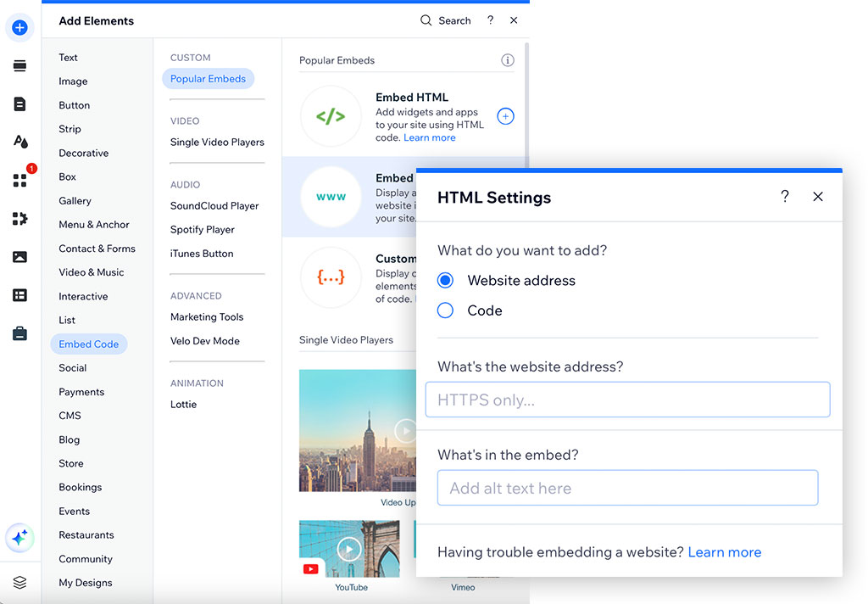Open the blue Add Elements plus icon
Image resolution: width=868 pixels, height=604 pixels.
point(19,27)
